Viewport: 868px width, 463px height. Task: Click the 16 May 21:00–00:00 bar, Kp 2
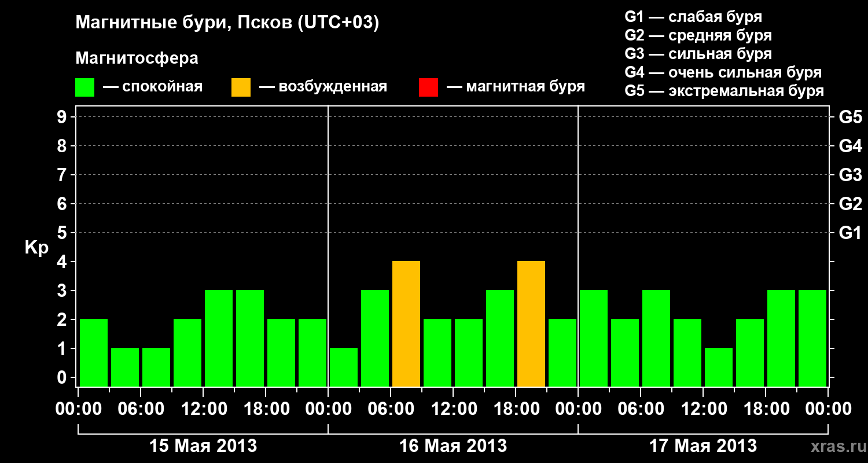point(562,353)
